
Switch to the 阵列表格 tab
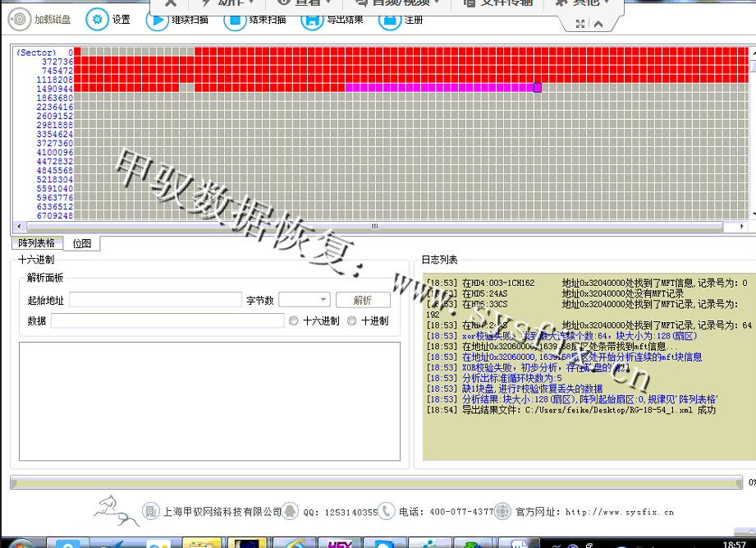point(37,242)
